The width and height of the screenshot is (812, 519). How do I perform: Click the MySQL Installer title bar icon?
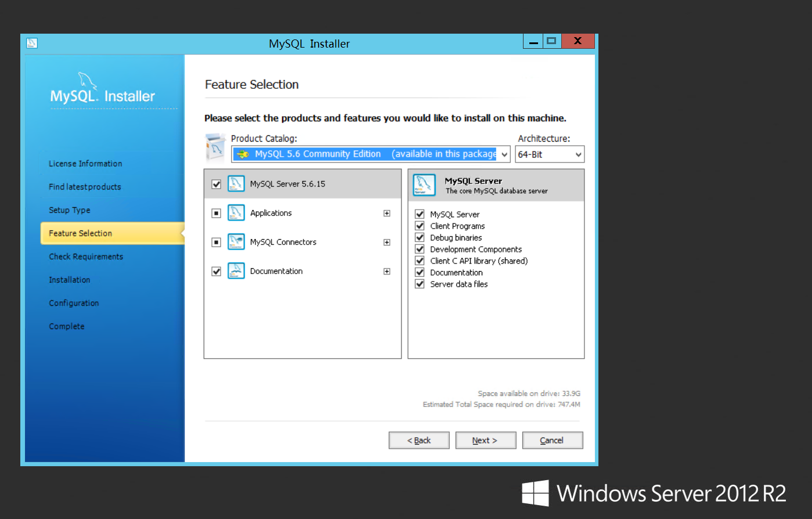pos(32,43)
